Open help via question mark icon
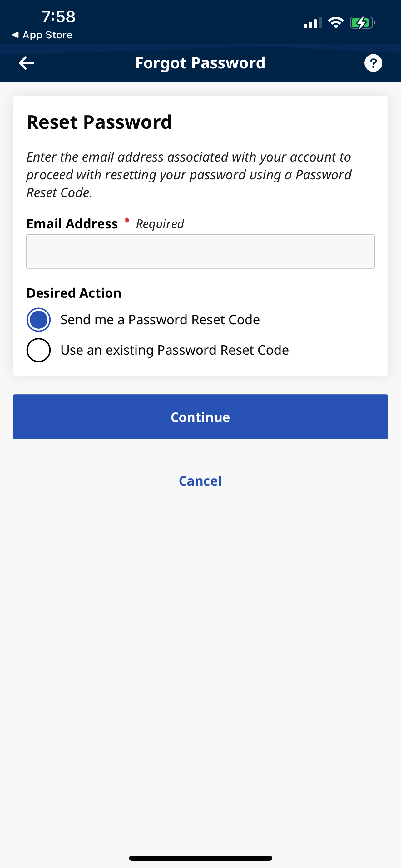The height and width of the screenshot is (868, 401). click(373, 63)
